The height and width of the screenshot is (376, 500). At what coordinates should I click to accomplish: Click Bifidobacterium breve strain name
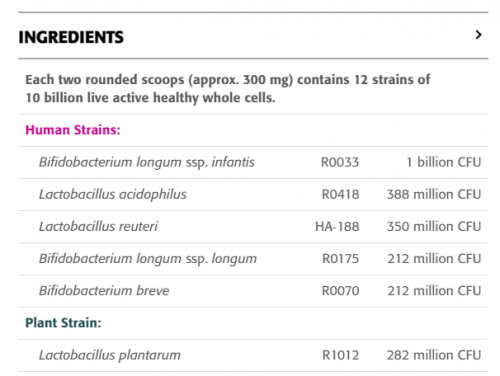point(104,291)
